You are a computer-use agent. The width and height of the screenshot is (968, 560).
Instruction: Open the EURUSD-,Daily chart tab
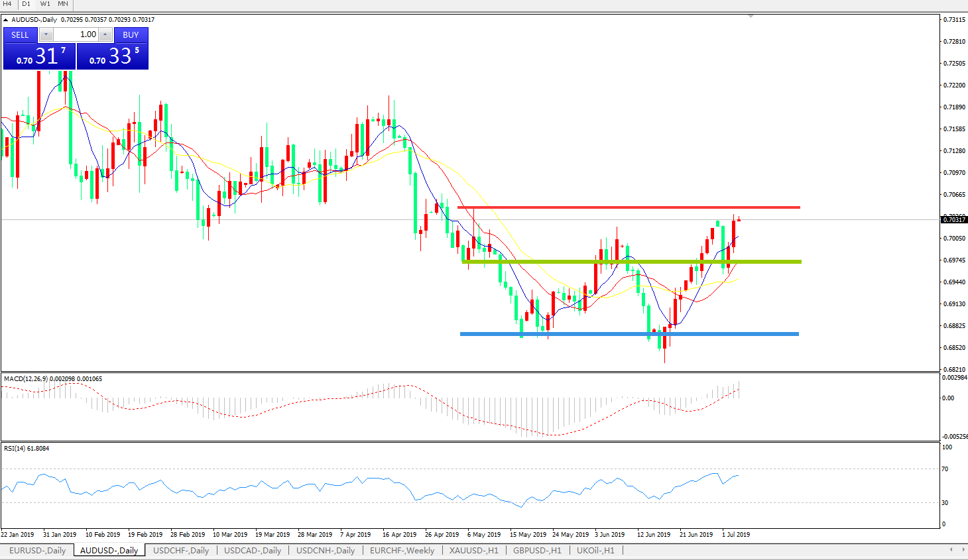point(37,550)
